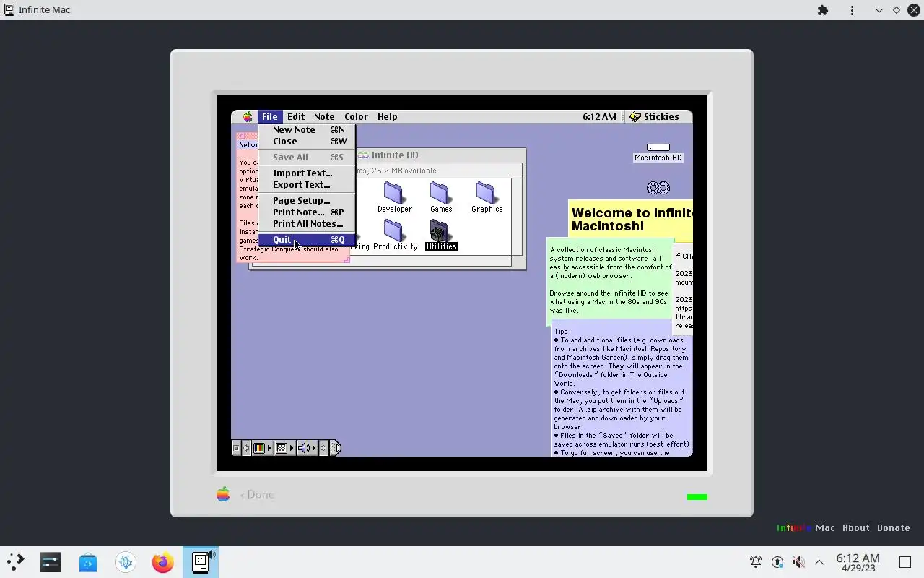Open the Help menu

[x=387, y=117]
